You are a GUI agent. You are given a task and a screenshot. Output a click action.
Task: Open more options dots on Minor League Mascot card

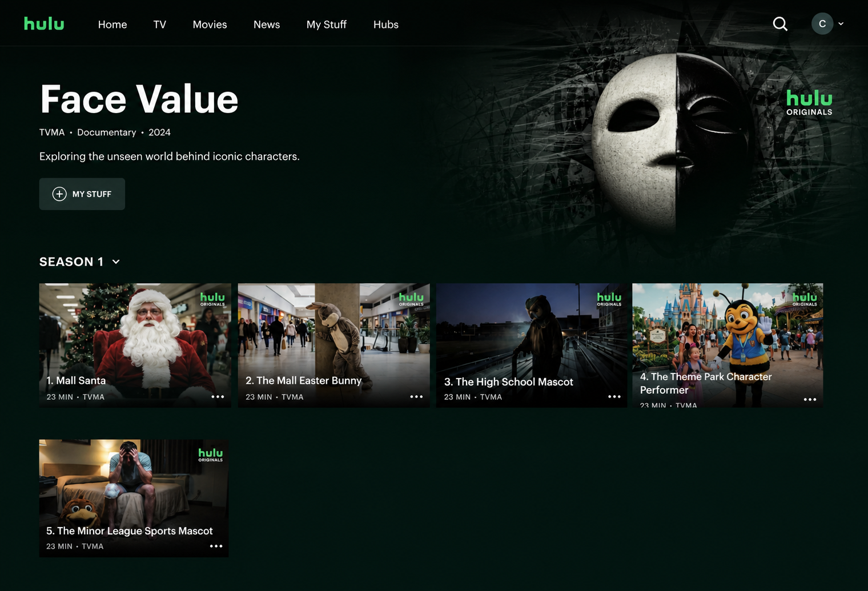[x=216, y=546]
